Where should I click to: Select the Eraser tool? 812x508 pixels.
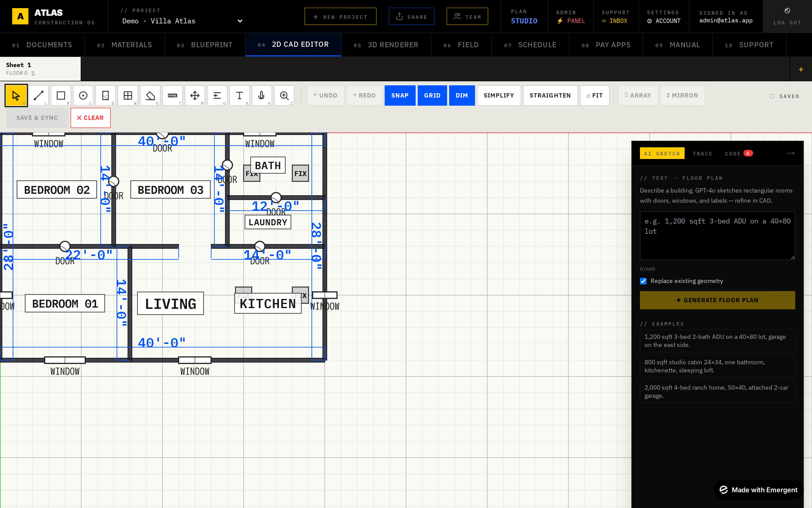coord(150,96)
